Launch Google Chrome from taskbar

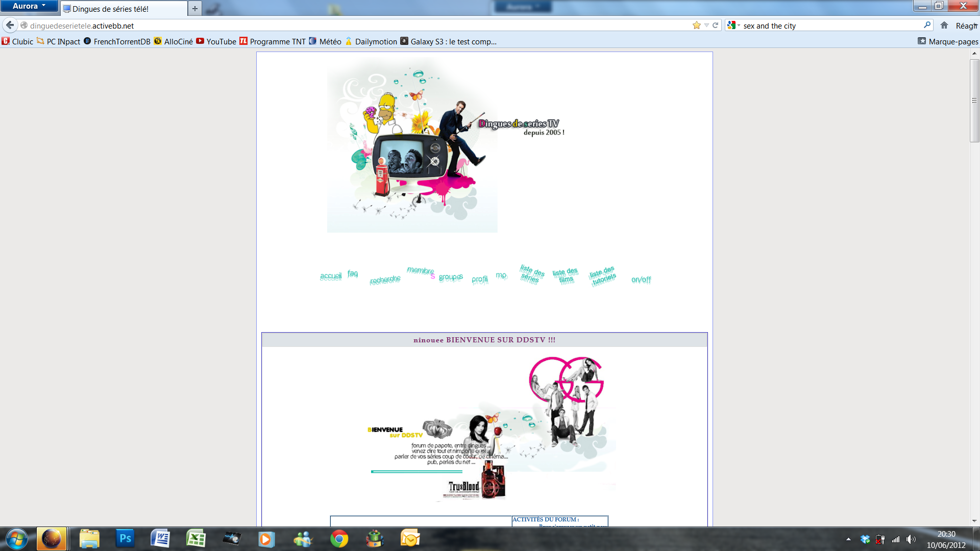point(339,539)
